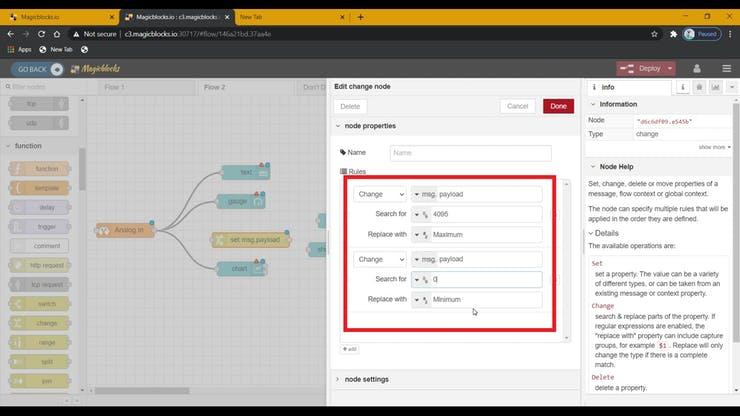
Task: Select the gauge node on canvas
Action: coord(244,201)
